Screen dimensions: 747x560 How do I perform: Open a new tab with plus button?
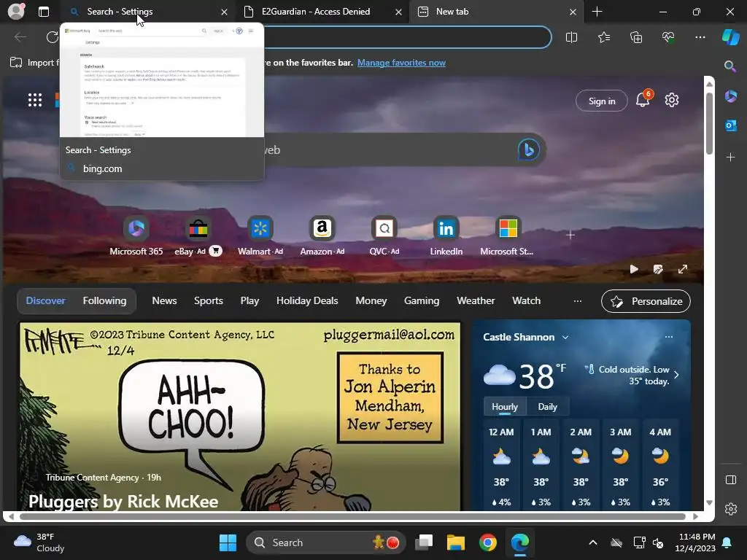pos(597,12)
